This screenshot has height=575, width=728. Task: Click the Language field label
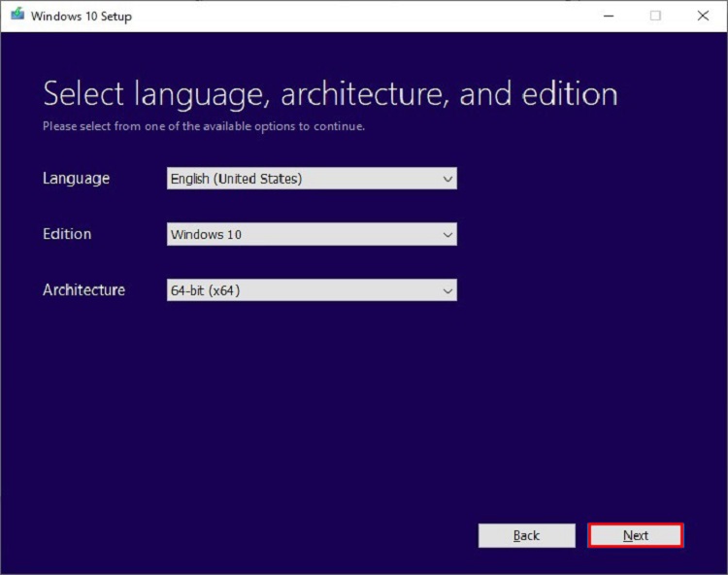(76, 179)
